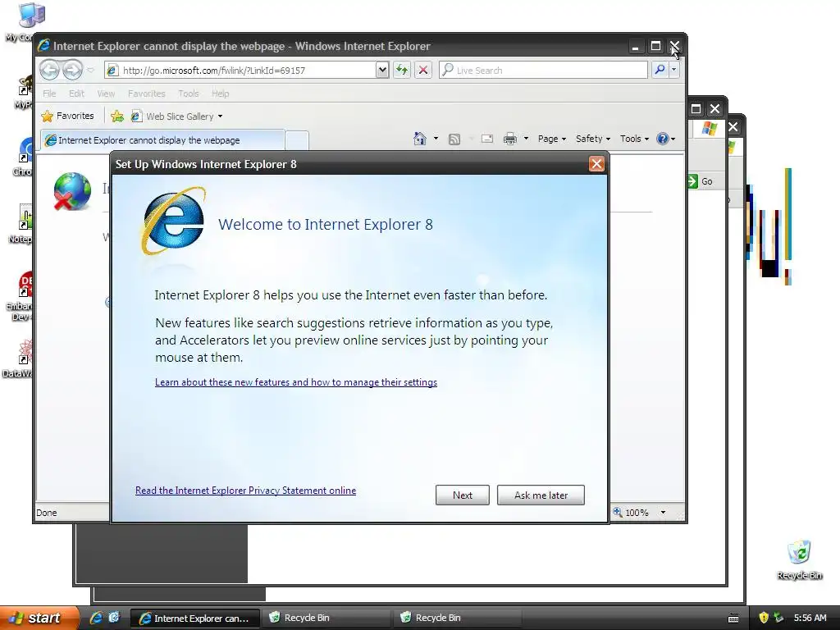Minimize the Internet Explorer window
The width and height of the screenshot is (840, 630).
636,47
